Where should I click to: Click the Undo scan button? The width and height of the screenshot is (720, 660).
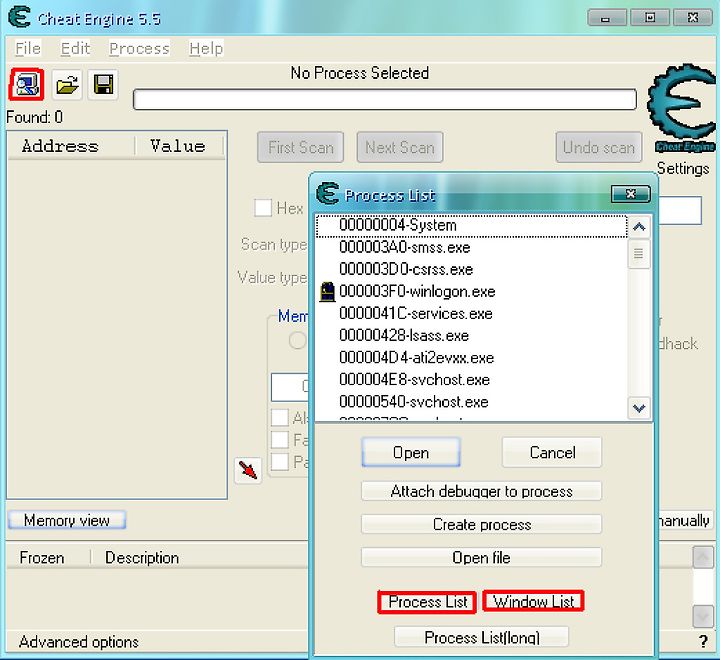point(599,147)
